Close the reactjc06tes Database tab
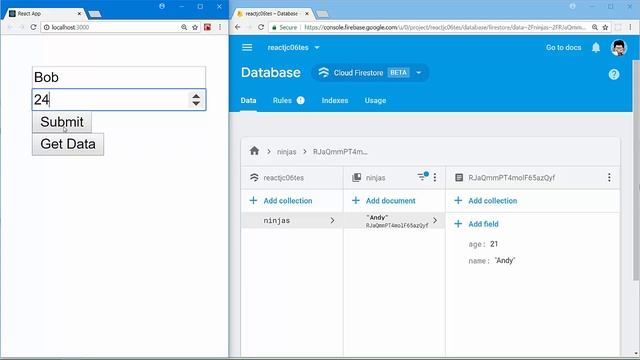This screenshot has width=640, height=360. (x=307, y=13)
